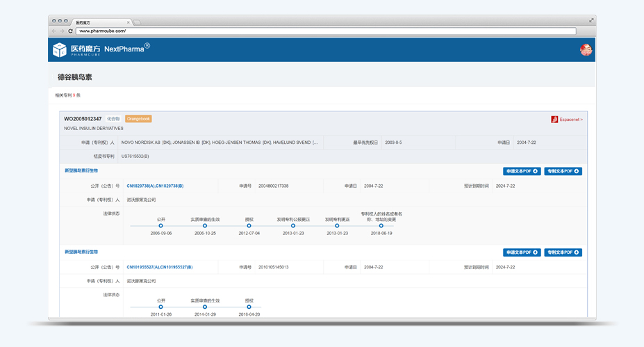Click the browser forward arrow
This screenshot has height=347, width=644.
62,31
